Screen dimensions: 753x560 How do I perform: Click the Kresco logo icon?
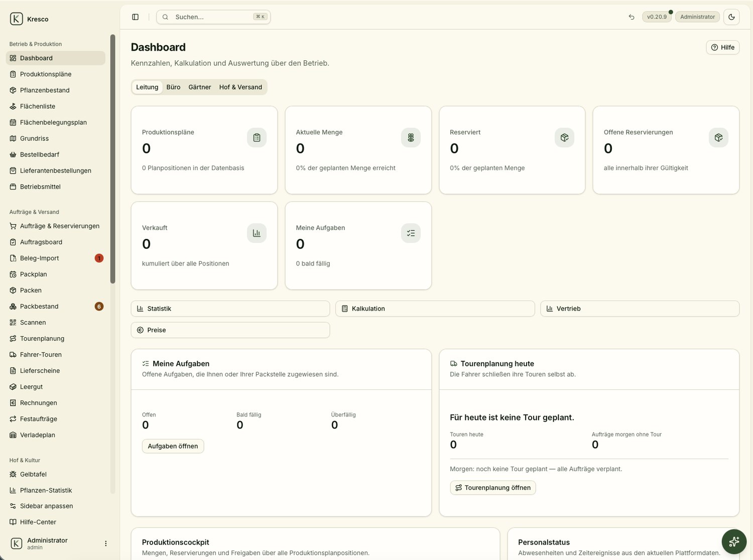click(x=16, y=19)
